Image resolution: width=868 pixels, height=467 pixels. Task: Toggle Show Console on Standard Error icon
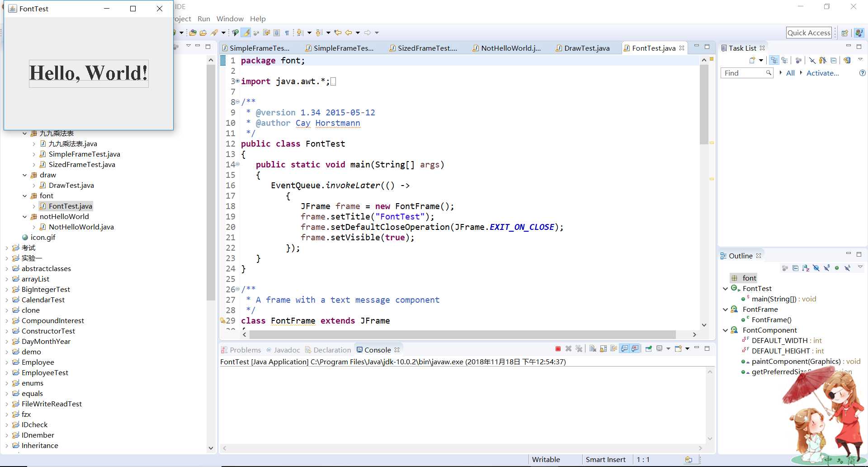635,348
